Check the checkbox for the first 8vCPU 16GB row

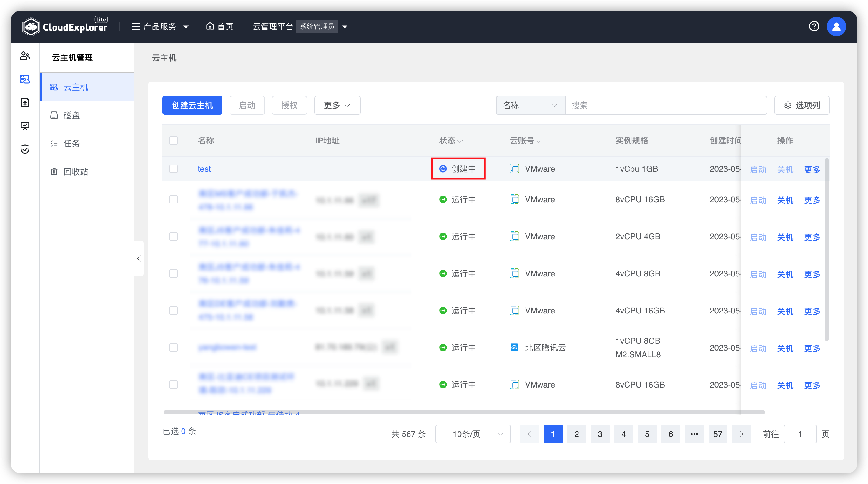pyautogui.click(x=174, y=199)
